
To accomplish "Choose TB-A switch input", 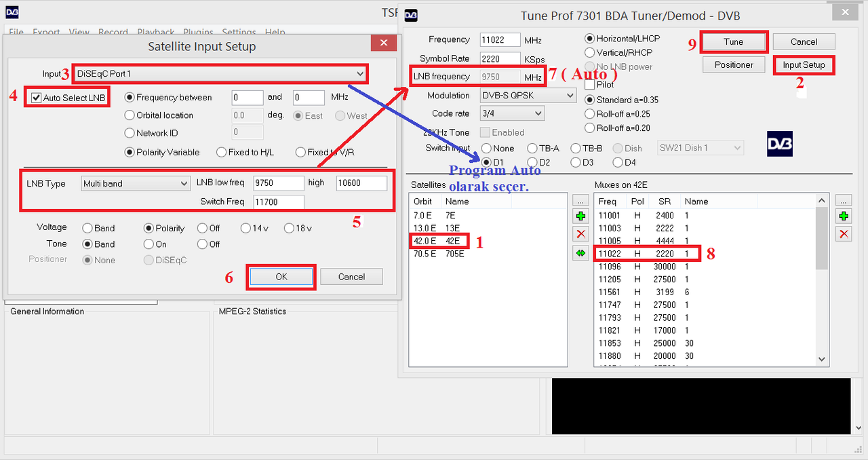I will (x=531, y=148).
